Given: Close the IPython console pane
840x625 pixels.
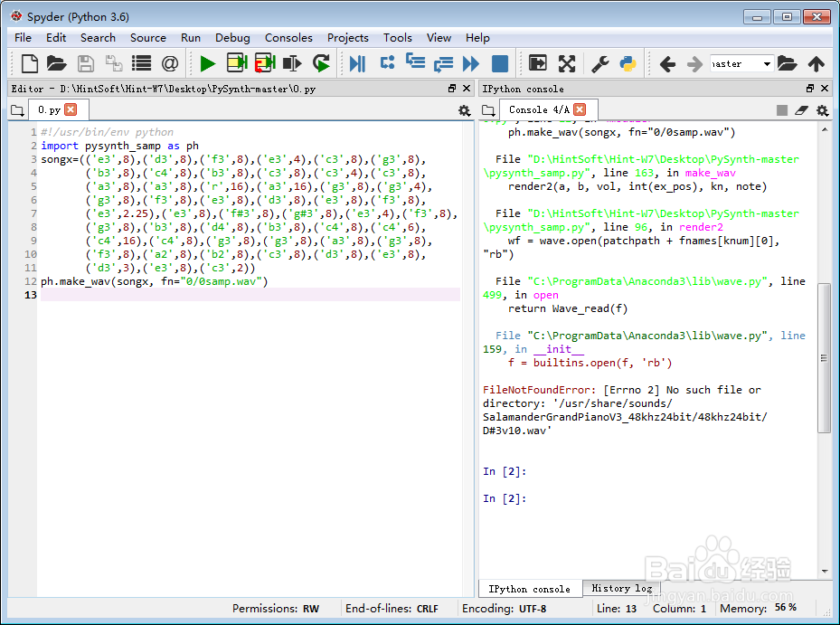Looking at the screenshot, I should click(825, 88).
